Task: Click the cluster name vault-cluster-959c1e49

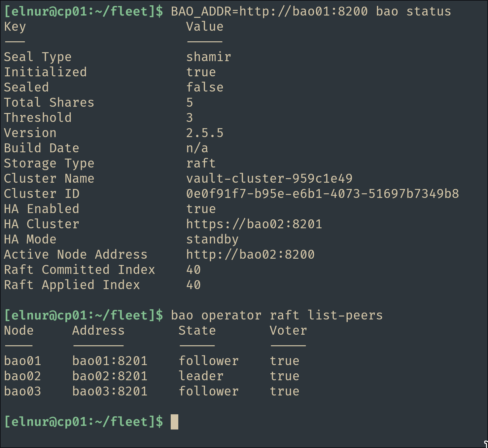Action: [269, 178]
